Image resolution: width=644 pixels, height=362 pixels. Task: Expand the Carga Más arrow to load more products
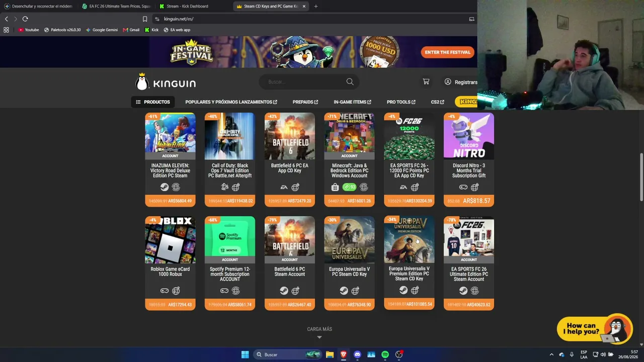[x=319, y=337]
